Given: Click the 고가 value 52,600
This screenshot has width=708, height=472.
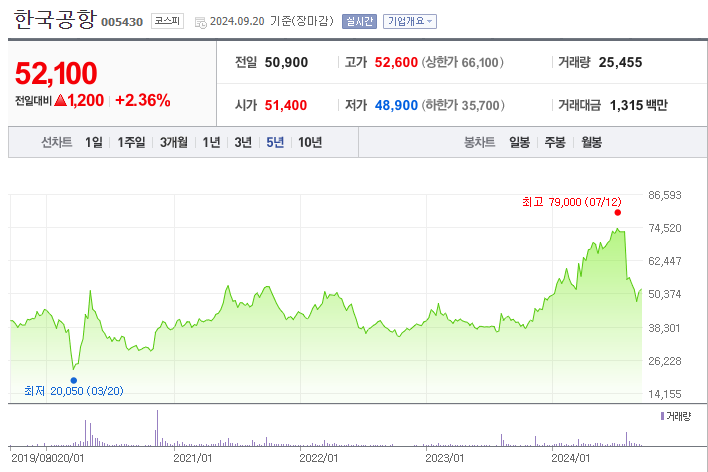Looking at the screenshot, I should click(x=396, y=62).
